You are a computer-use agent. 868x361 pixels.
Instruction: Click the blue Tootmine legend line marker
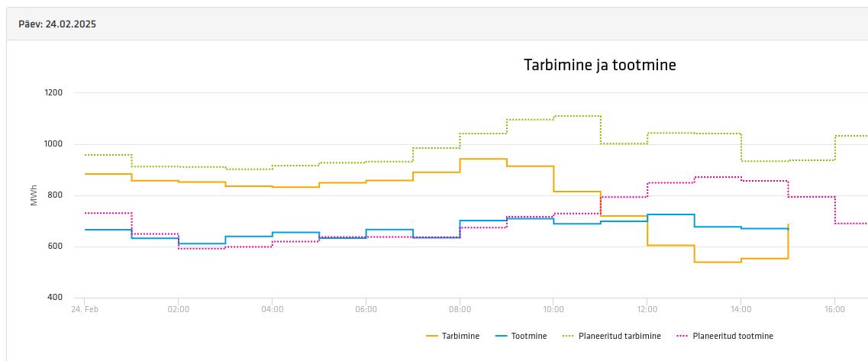[501, 336]
